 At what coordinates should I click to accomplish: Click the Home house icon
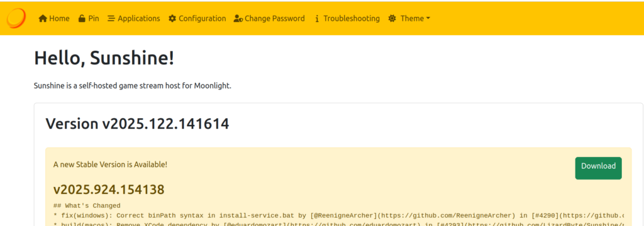(x=43, y=18)
